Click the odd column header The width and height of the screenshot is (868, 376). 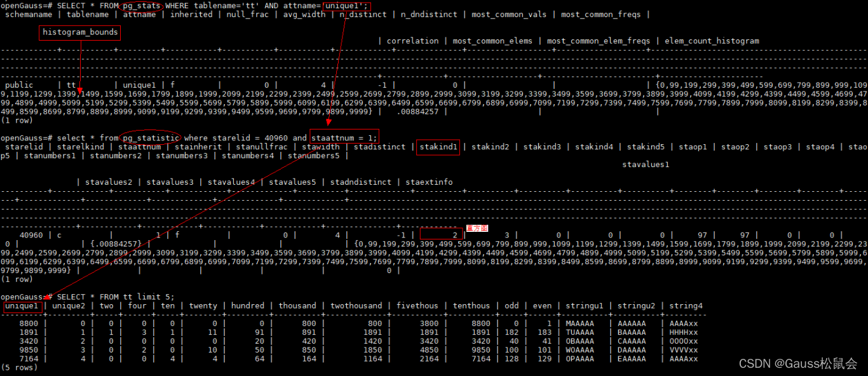(x=512, y=306)
